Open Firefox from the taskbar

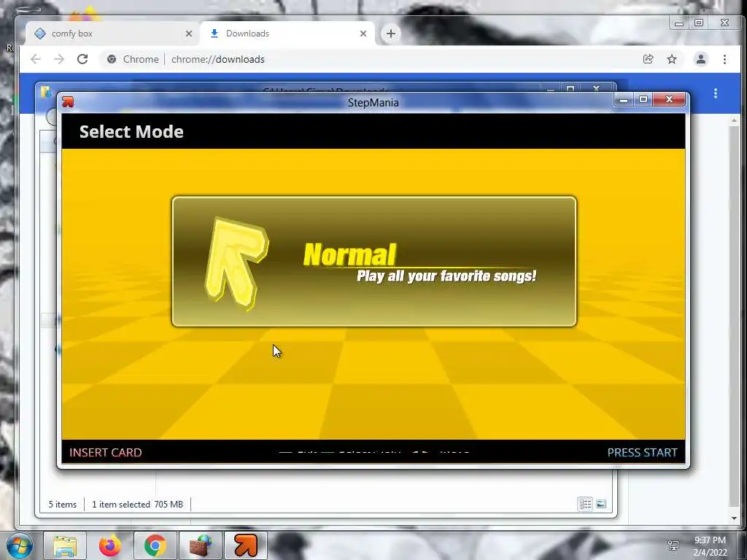click(109, 545)
